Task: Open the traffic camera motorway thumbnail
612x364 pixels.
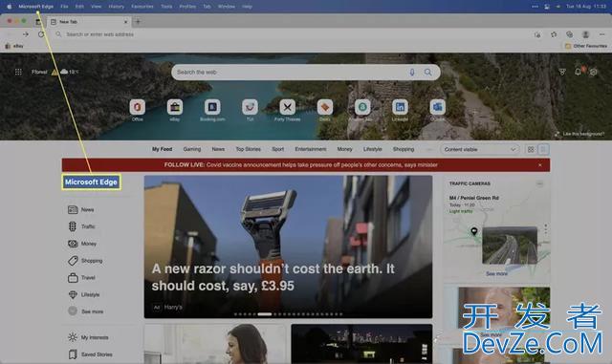Action: pyautogui.click(x=510, y=246)
